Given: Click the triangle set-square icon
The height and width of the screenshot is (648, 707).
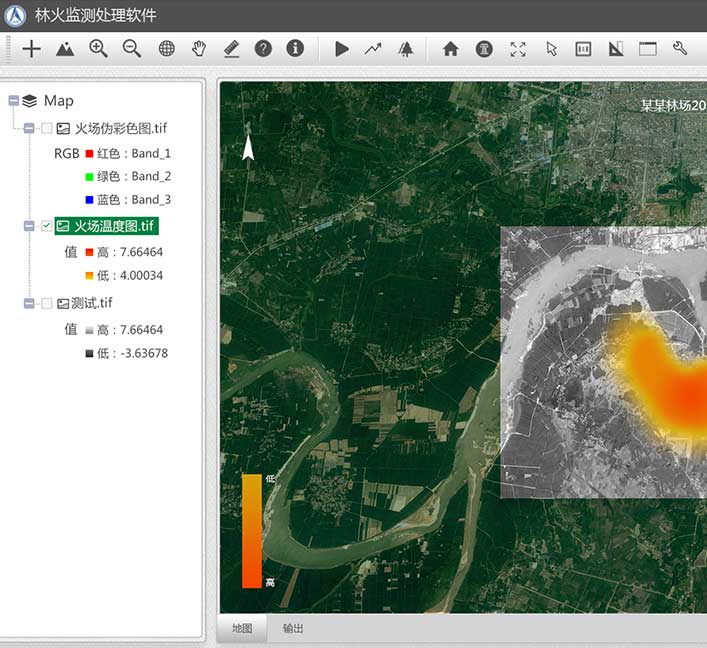Looking at the screenshot, I should coord(615,49).
